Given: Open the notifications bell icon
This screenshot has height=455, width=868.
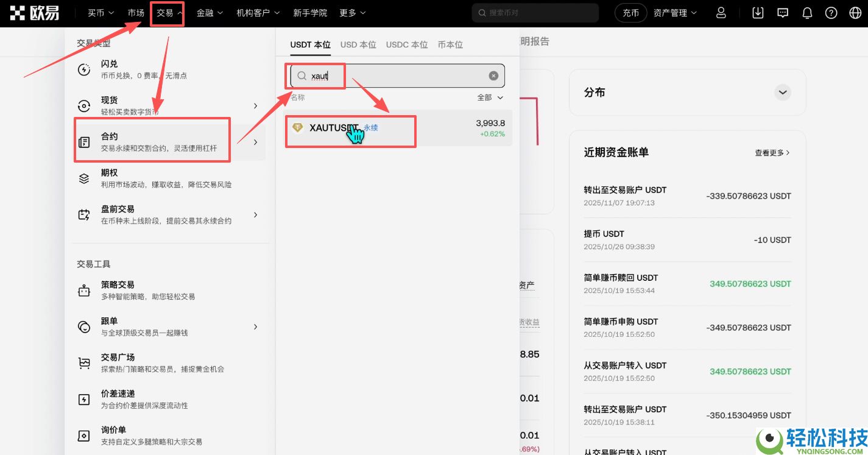Looking at the screenshot, I should pyautogui.click(x=806, y=12).
